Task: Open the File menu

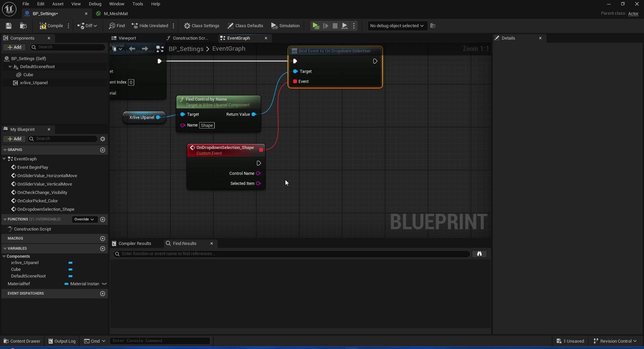Action: click(26, 4)
